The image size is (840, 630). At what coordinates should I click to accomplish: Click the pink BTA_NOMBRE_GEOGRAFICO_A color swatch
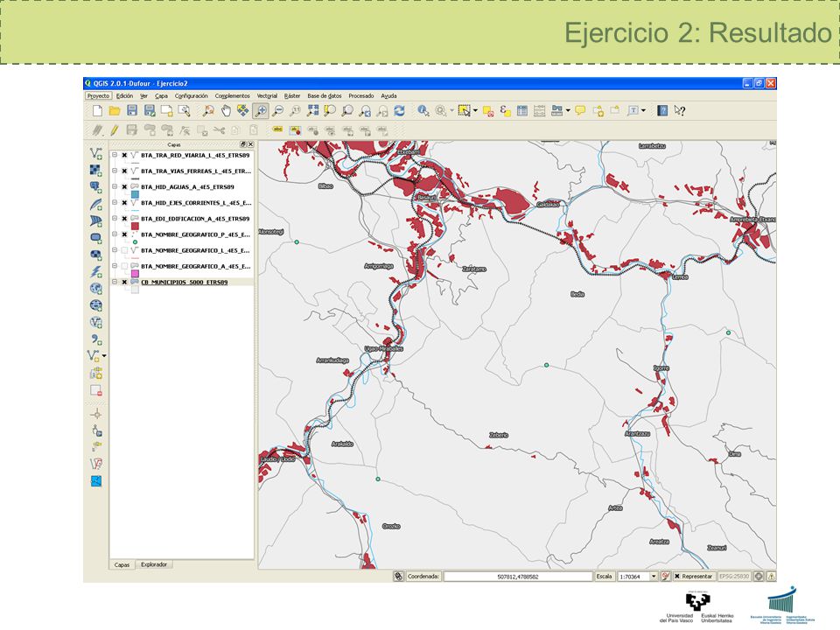[135, 274]
